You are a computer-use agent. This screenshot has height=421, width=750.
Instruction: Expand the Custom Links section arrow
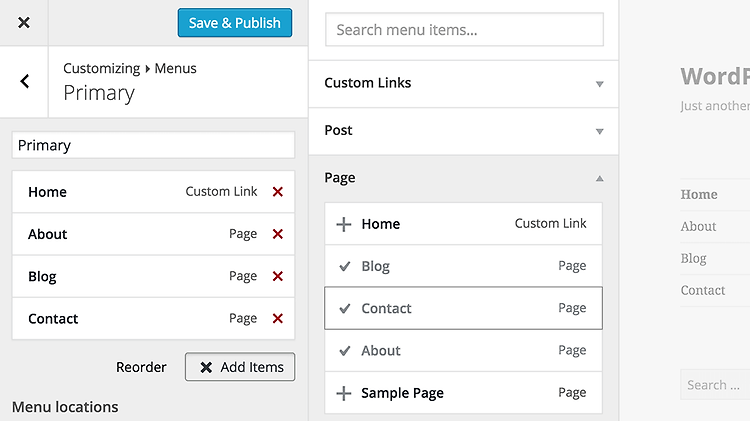tap(599, 84)
